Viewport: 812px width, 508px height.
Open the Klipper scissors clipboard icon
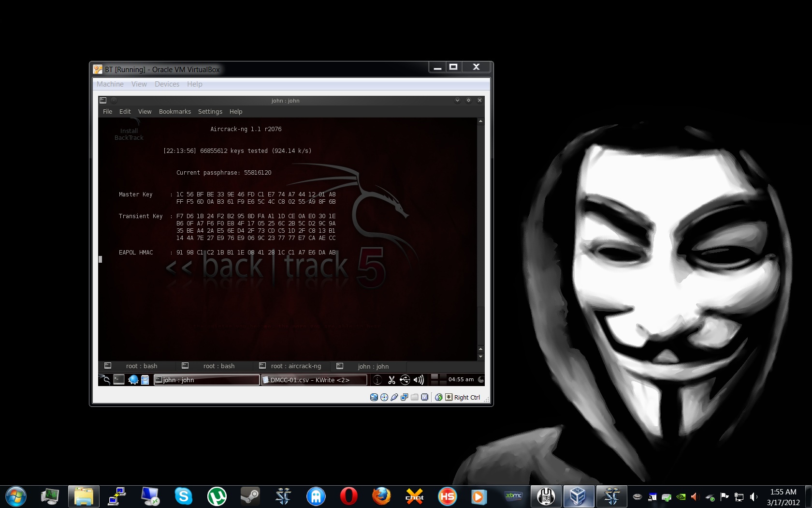point(391,380)
